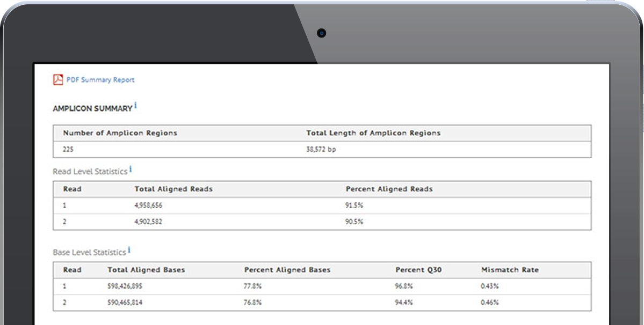Select the 96.8% Q30 value
Screen dimensions: 644x325
click(403, 286)
